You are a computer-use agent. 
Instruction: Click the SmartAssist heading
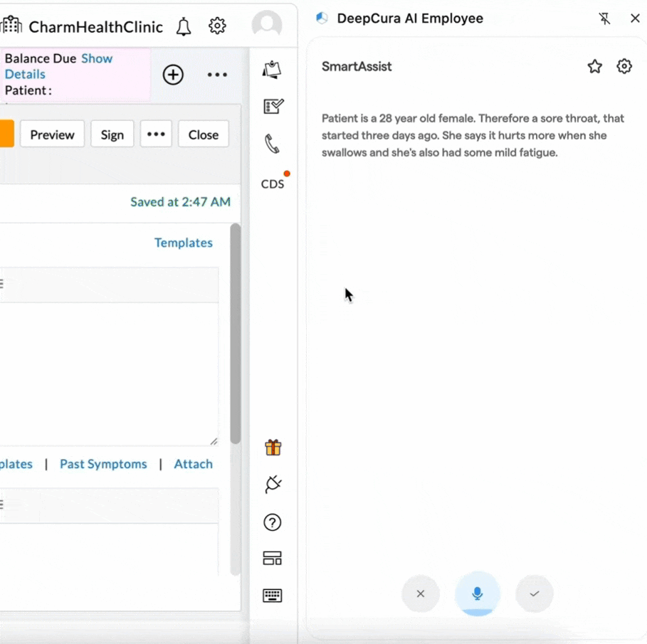(357, 66)
